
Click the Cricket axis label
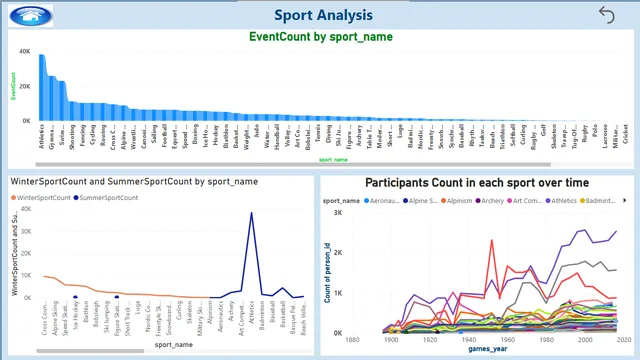pos(626,134)
